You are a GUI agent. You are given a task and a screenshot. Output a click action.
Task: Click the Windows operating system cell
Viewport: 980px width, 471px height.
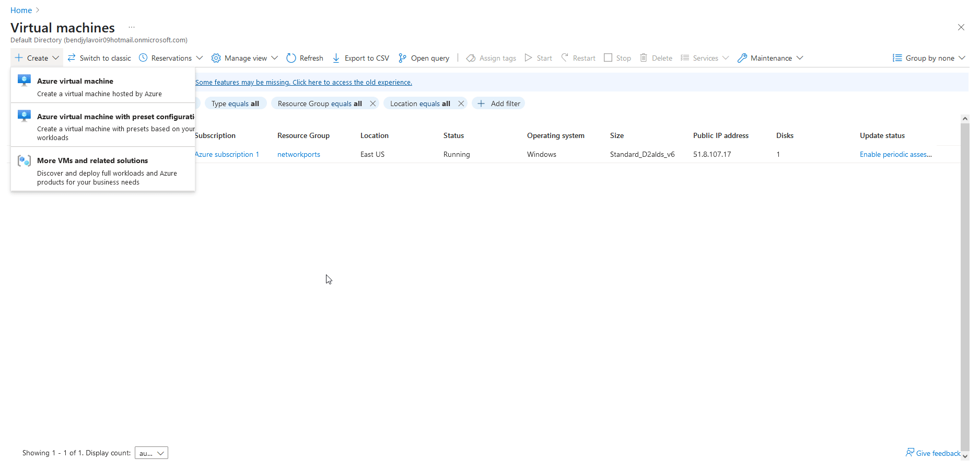pyautogui.click(x=542, y=154)
